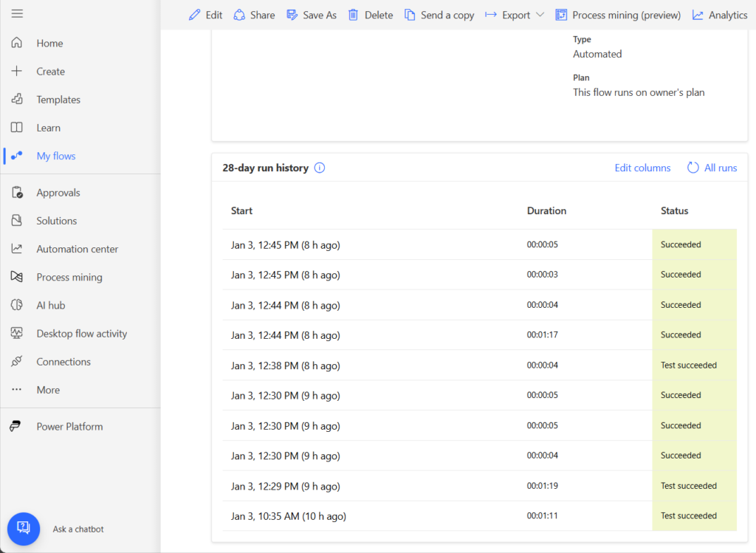
Task: Click the More ellipsis icon
Action: [x=17, y=390]
